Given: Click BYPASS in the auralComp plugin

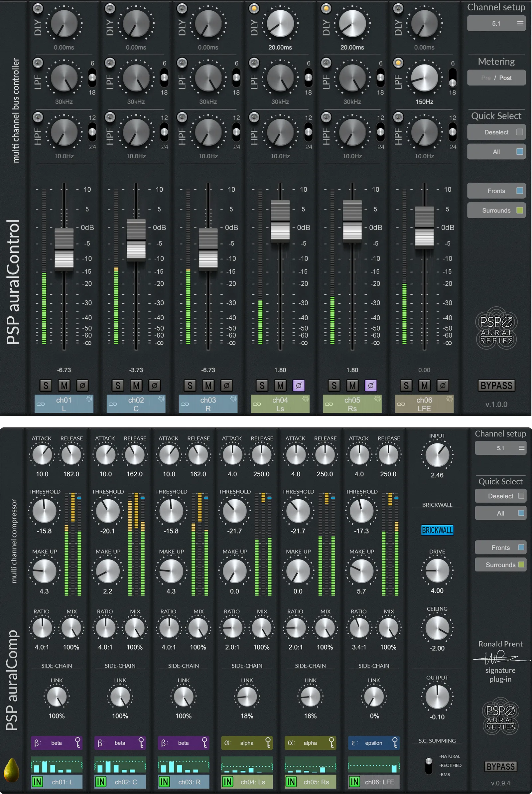Looking at the screenshot, I should click(500, 766).
